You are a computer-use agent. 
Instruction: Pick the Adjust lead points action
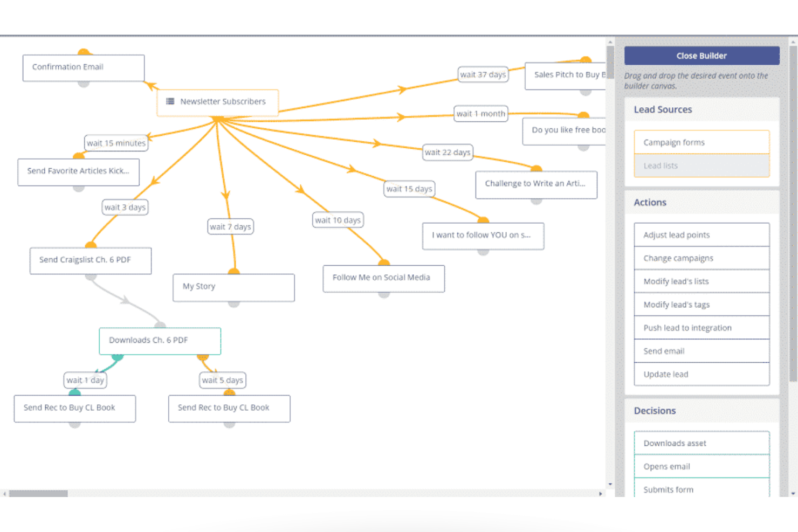pyautogui.click(x=701, y=235)
